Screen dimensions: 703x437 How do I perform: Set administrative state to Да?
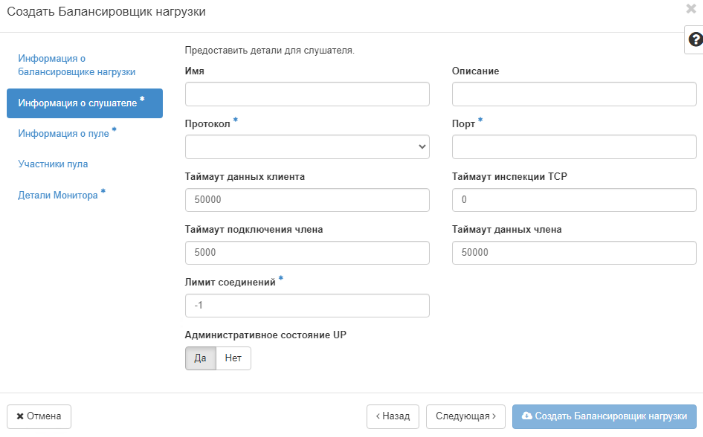tap(200, 358)
